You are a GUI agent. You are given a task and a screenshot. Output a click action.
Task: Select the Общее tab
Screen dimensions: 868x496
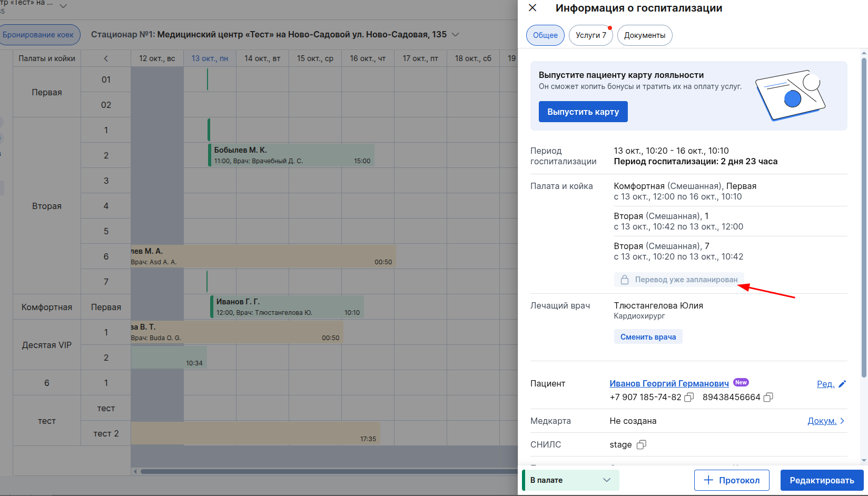pyautogui.click(x=545, y=35)
